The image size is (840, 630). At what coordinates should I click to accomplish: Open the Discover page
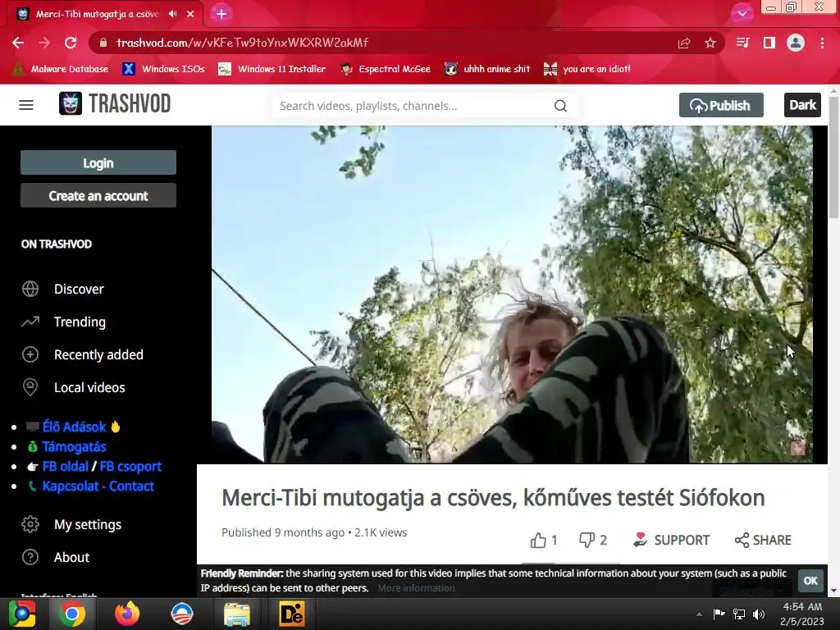click(79, 290)
